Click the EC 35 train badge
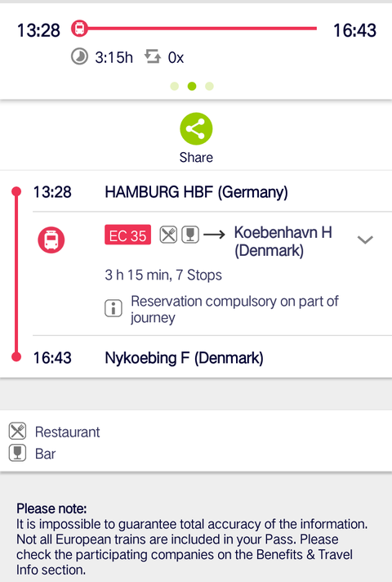 tap(128, 235)
